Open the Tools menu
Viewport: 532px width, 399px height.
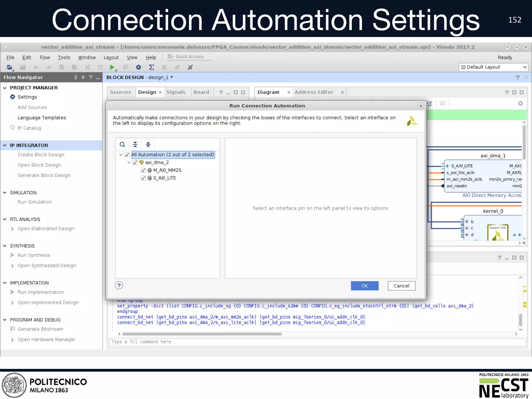tap(64, 57)
